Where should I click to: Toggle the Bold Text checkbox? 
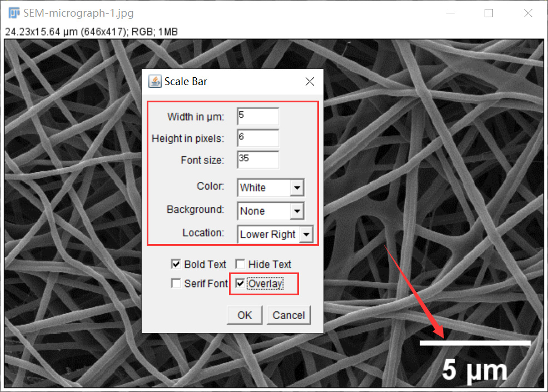pyautogui.click(x=176, y=264)
